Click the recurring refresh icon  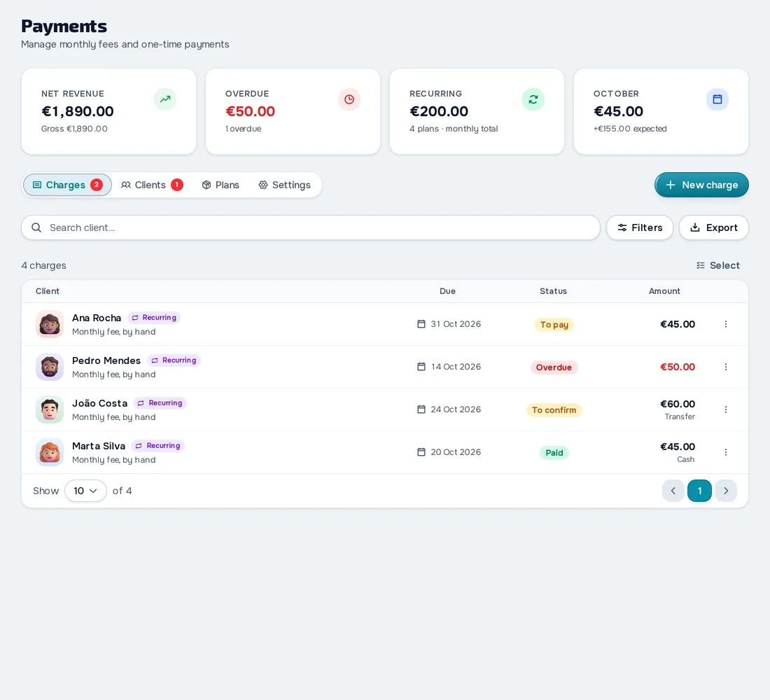pos(533,99)
